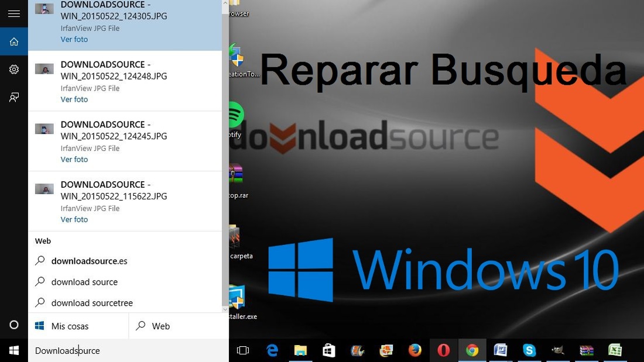Open the GIMP icon on the taskbar
The height and width of the screenshot is (362, 644).
point(558,350)
